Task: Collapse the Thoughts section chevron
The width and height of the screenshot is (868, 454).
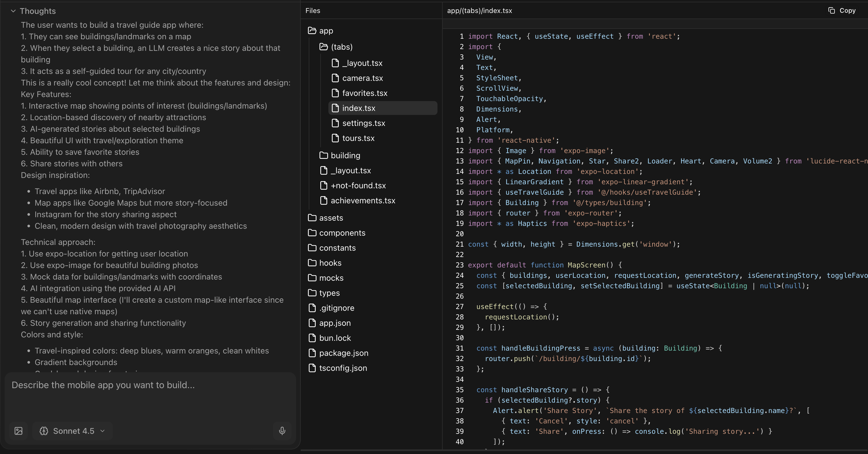Action: (x=13, y=11)
